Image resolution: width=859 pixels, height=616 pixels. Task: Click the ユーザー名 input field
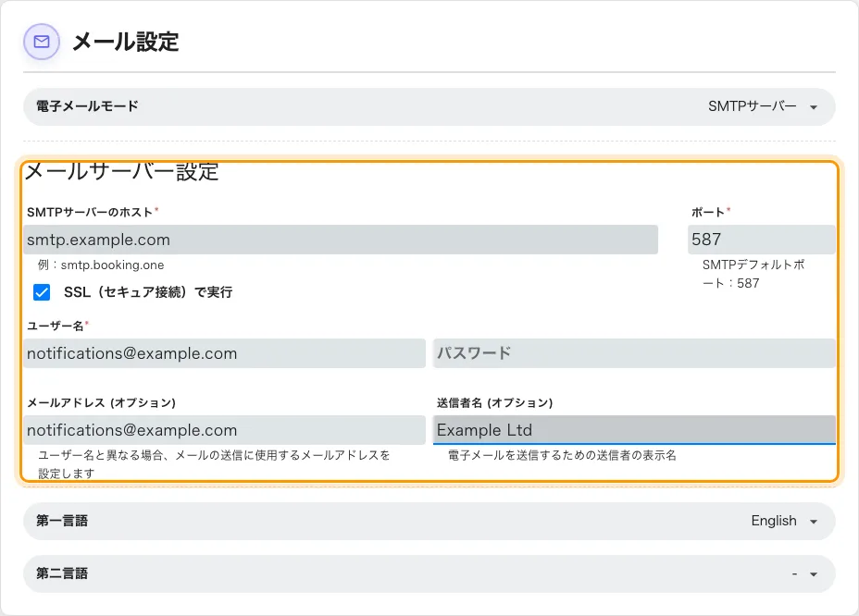click(x=224, y=353)
